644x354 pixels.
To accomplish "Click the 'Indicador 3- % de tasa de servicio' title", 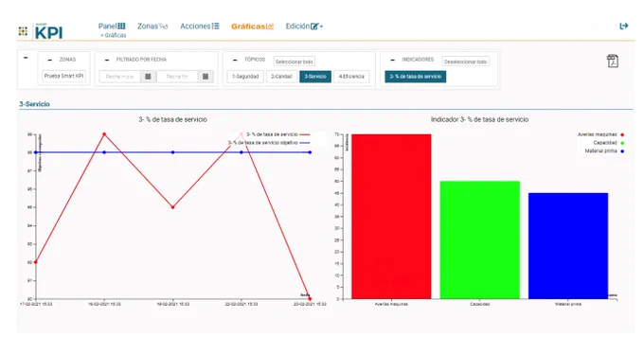I will click(x=479, y=119).
